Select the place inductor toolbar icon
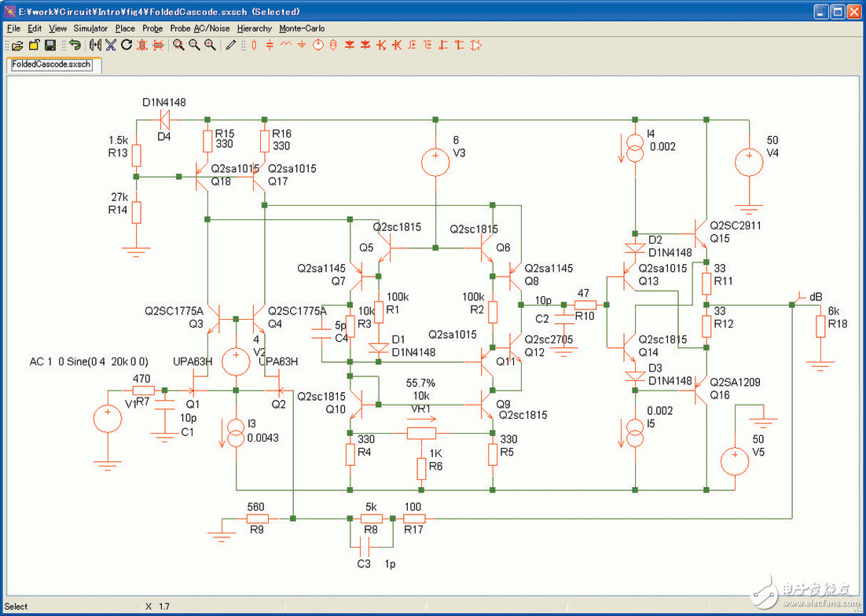Screen dimensions: 866x616 coord(286,46)
